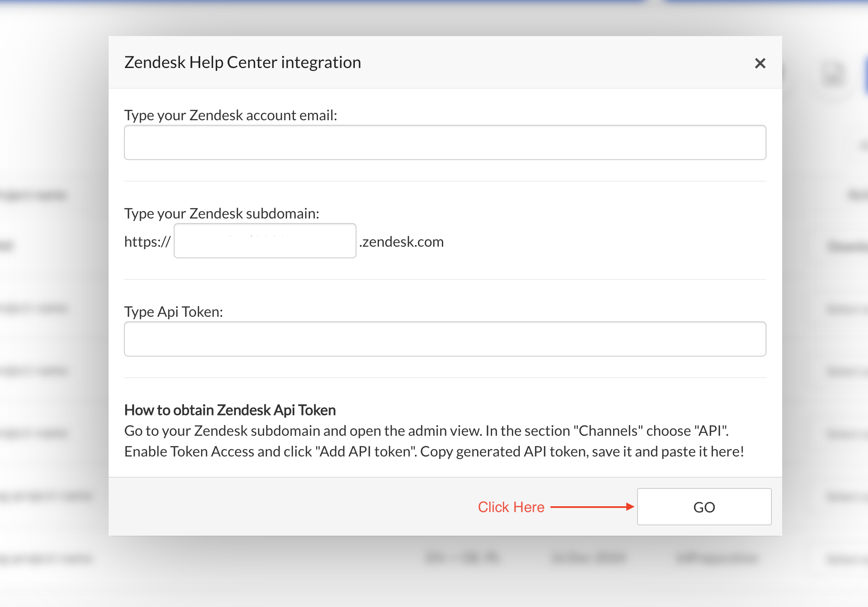
Task: Select the Api Token input field
Action: coord(445,339)
